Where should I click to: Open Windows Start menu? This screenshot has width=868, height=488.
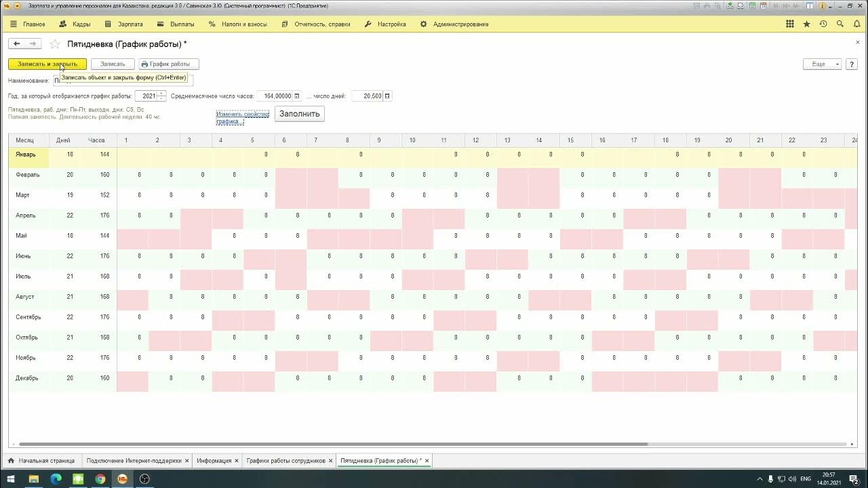[11, 479]
